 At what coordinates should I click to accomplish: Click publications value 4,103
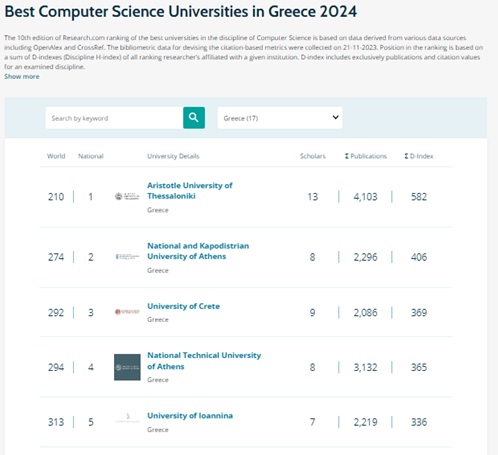[x=365, y=197]
